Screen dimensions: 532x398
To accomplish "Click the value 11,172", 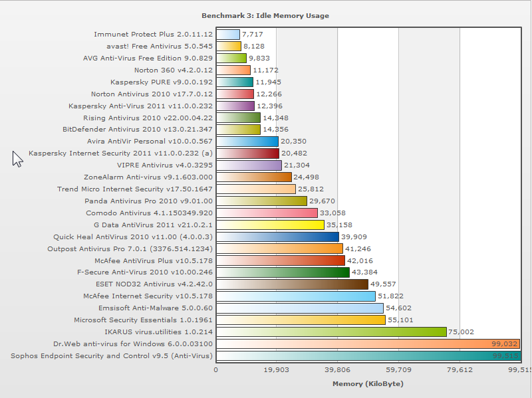I will 265,70.
